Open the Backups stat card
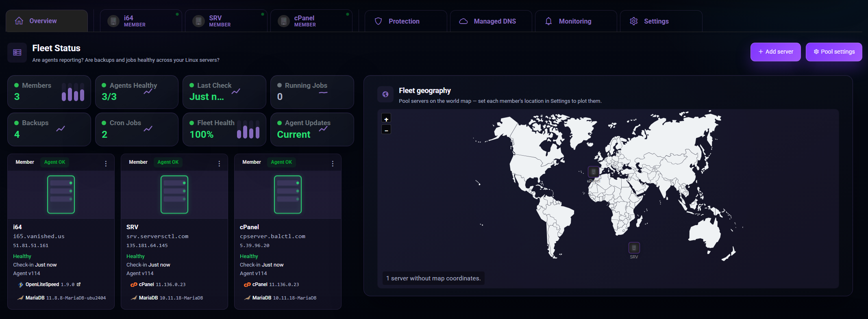The image size is (868, 319). [49, 129]
